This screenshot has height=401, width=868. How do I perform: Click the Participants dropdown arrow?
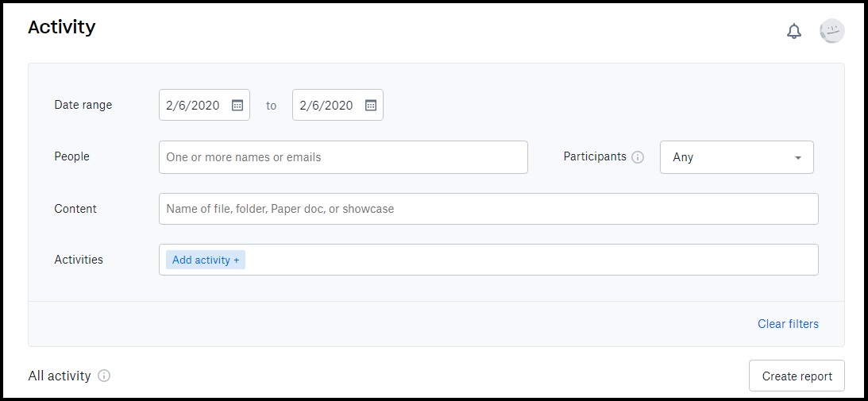(797, 158)
